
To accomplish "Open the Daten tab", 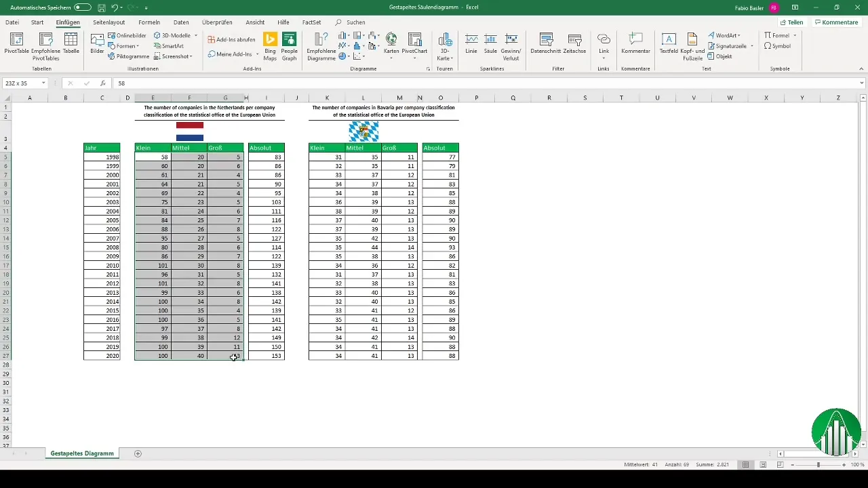I will pyautogui.click(x=181, y=22).
